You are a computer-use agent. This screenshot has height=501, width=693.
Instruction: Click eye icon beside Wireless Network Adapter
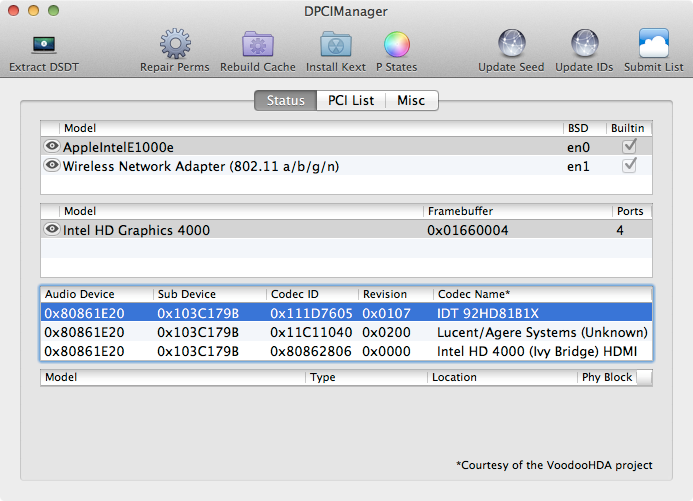pos(52,165)
